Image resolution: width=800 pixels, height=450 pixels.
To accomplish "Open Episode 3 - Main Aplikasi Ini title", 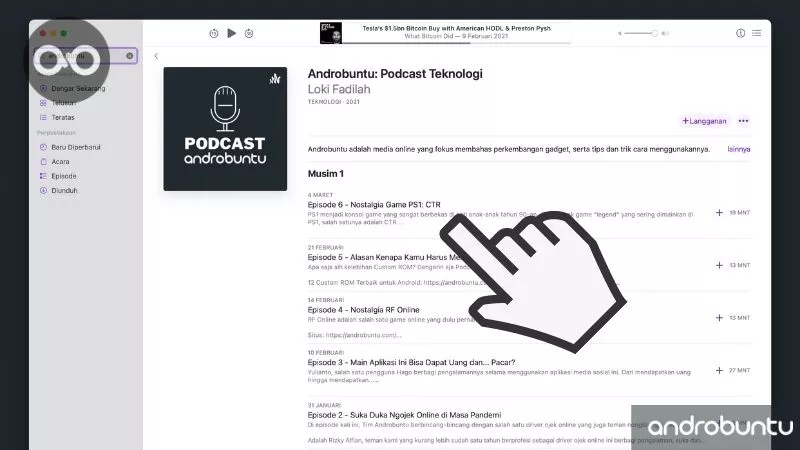I will pos(411,362).
